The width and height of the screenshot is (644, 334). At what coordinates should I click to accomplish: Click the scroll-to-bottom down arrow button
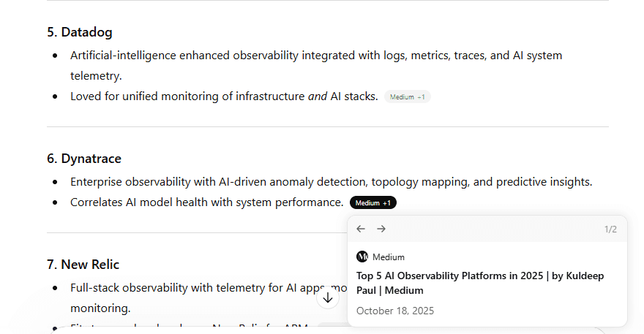coord(328,298)
